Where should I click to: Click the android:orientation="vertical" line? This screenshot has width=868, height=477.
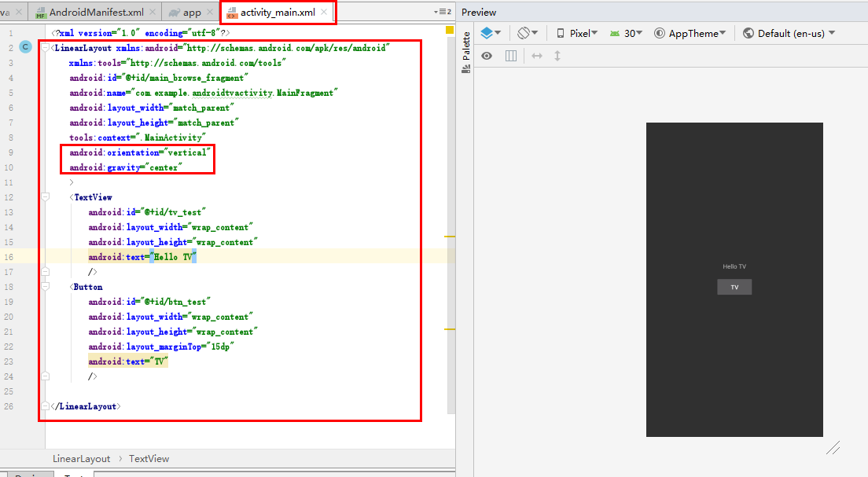coord(139,152)
